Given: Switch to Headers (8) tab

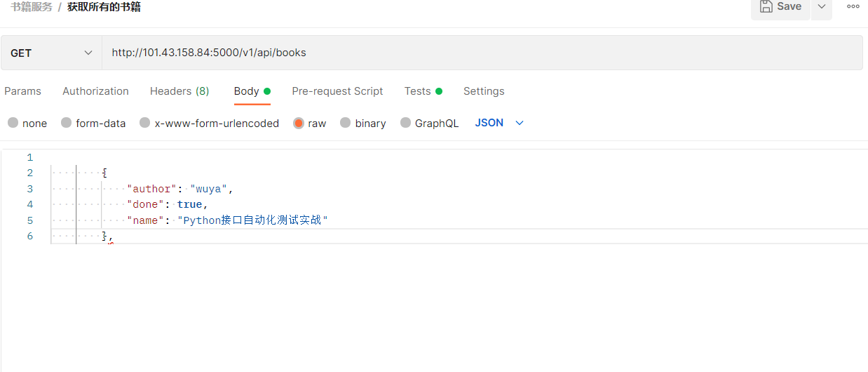Looking at the screenshot, I should 179,91.
